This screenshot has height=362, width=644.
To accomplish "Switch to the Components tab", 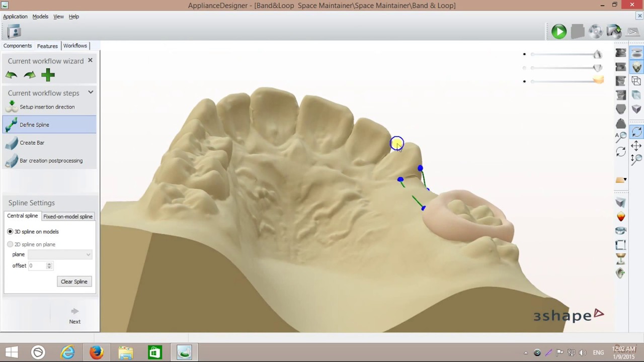I will point(18,46).
